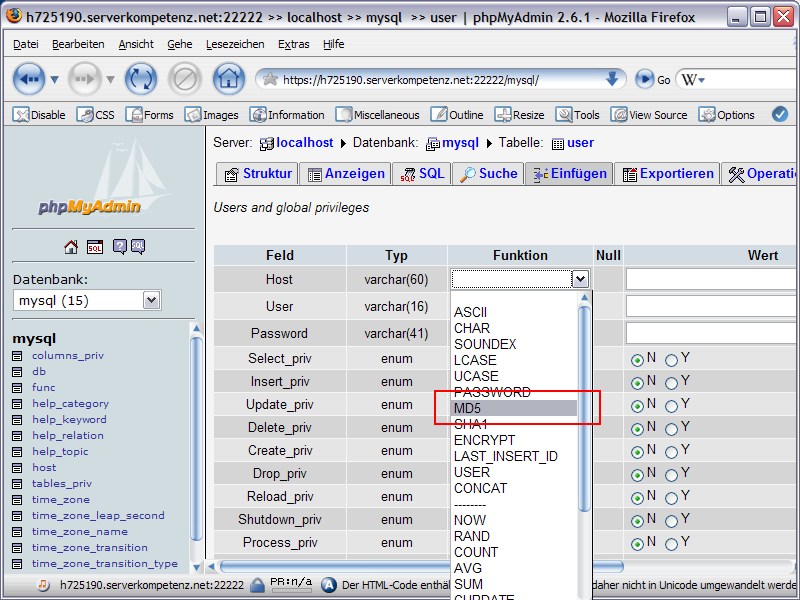
Task: Select Y for Reload_priv
Action: coord(671,498)
